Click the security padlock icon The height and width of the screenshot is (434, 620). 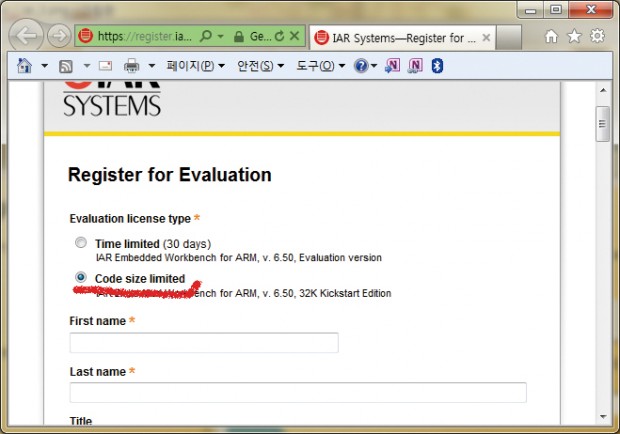[238, 37]
